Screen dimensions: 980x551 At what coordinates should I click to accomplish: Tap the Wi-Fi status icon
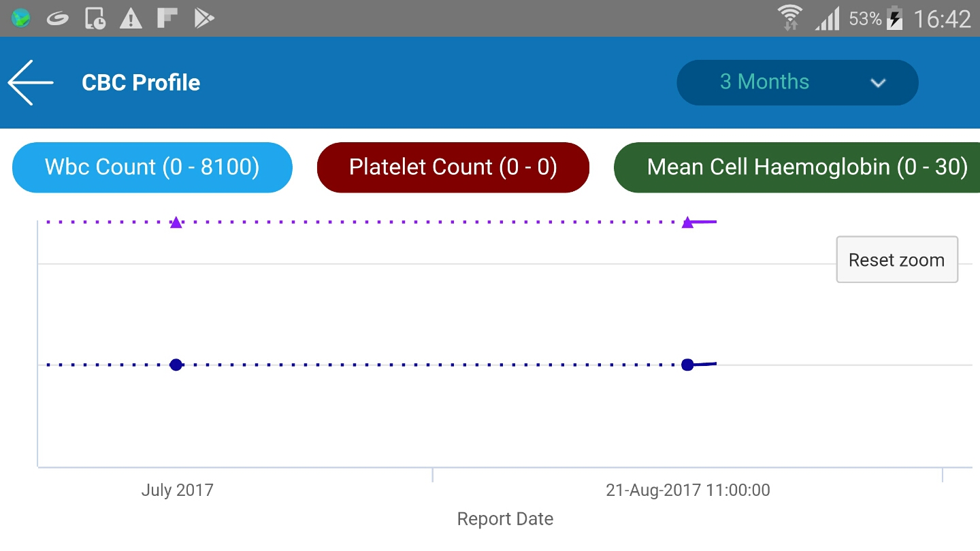click(x=789, y=18)
